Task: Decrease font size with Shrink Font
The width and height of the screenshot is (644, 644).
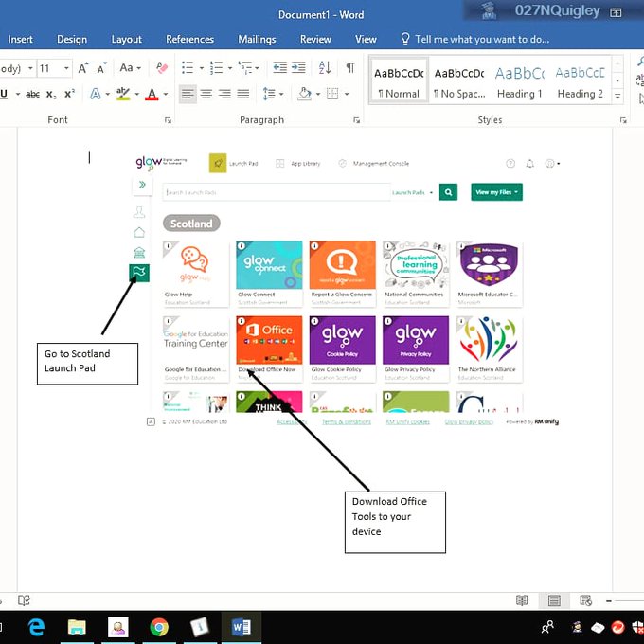Action: click(101, 68)
